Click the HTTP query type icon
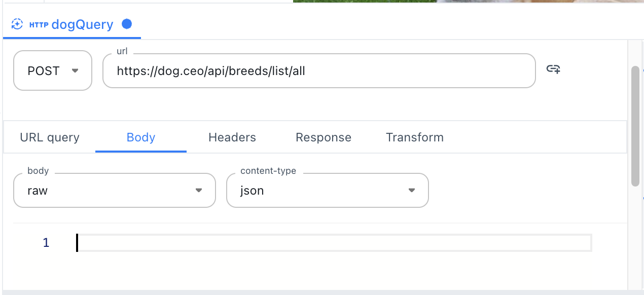Viewport: 644px width, 295px height. coord(17,24)
